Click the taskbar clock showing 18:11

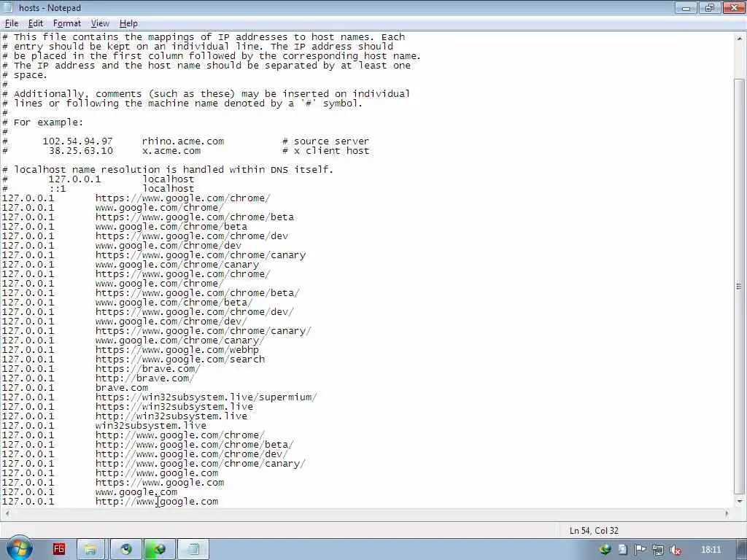click(711, 550)
